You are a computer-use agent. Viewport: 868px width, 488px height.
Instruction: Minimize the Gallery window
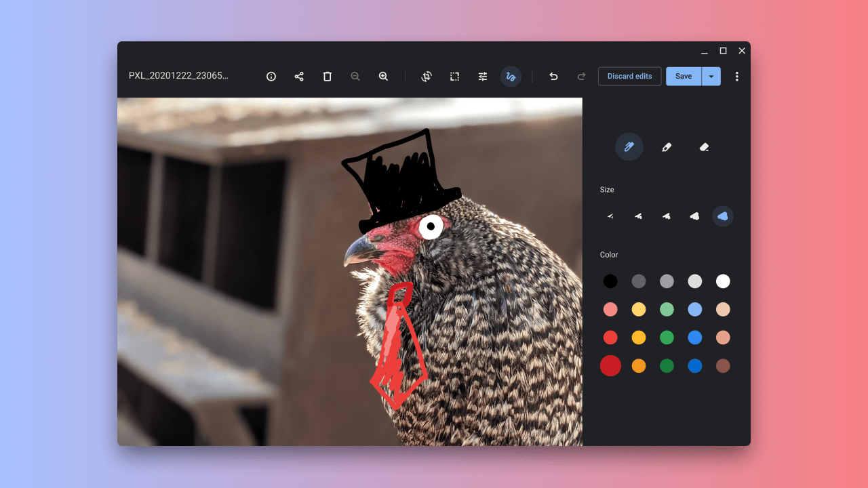click(x=705, y=52)
